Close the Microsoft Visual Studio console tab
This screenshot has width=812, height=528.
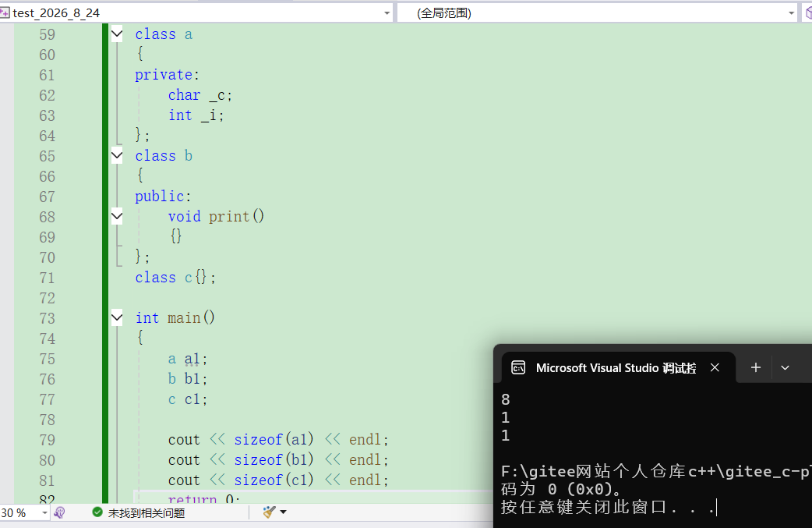[x=715, y=368]
